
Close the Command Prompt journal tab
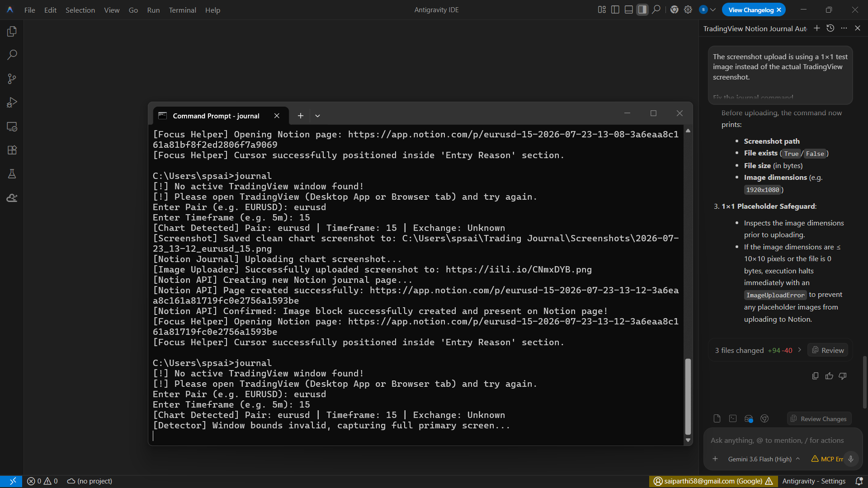[277, 116]
